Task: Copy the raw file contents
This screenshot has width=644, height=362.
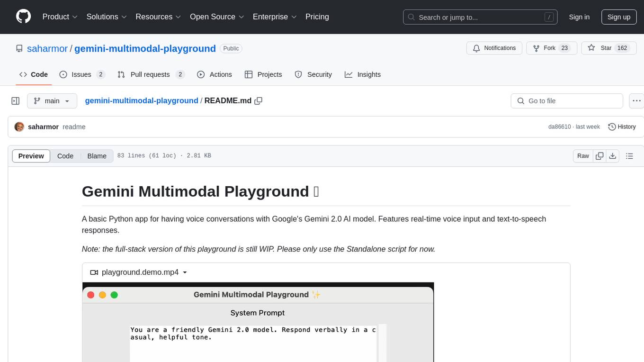Action: (600, 156)
